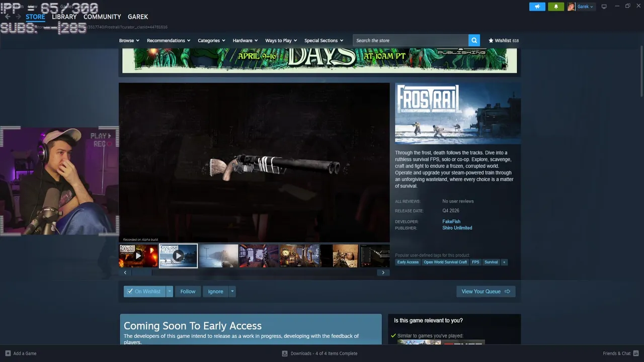Image resolution: width=644 pixels, height=362 pixels.
Task: Open Friends & Chat icon
Action: click(x=635, y=353)
